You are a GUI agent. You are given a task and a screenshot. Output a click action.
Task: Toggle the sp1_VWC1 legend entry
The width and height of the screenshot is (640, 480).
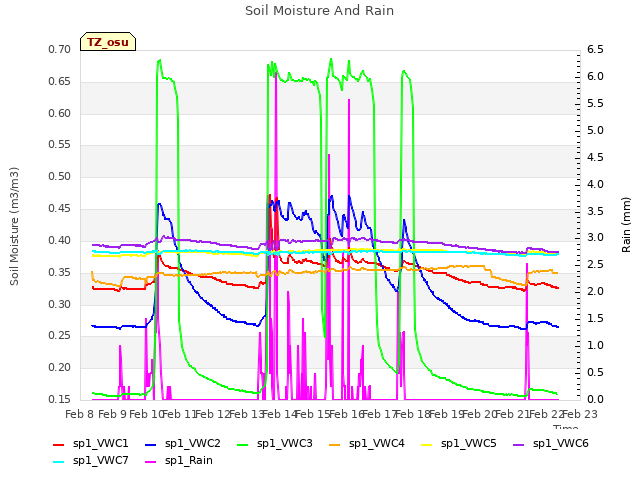(x=91, y=444)
